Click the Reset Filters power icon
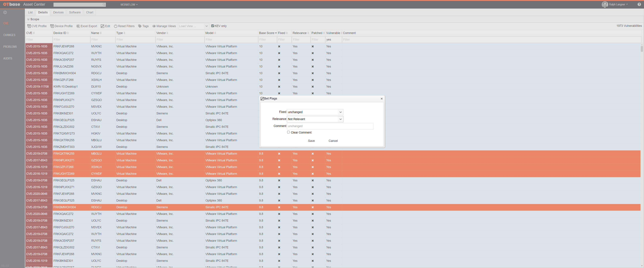644x268 pixels. point(116,26)
